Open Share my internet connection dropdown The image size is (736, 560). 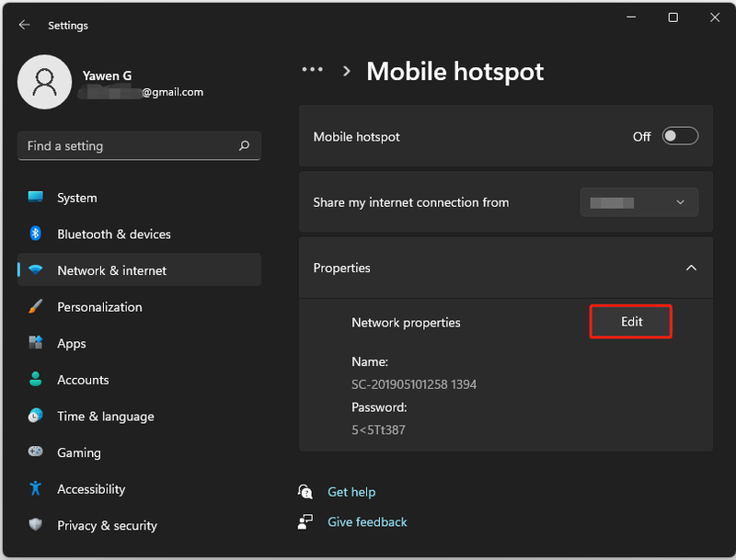(x=638, y=202)
